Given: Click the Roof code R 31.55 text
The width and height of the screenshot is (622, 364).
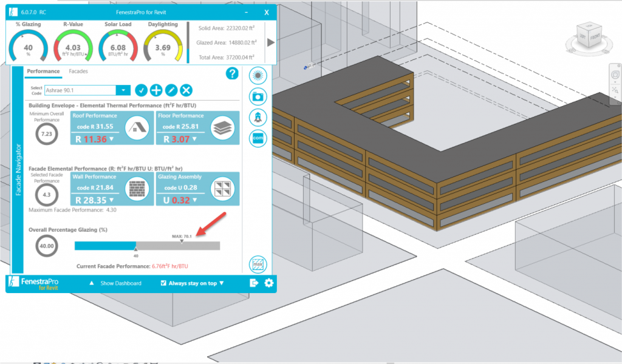Looking at the screenshot, I should pyautogui.click(x=95, y=126).
